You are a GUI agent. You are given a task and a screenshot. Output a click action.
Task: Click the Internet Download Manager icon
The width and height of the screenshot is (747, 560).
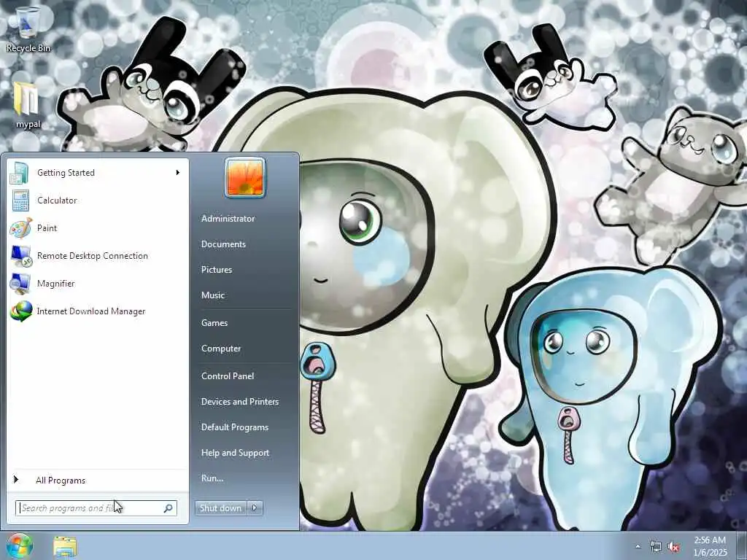point(21,311)
